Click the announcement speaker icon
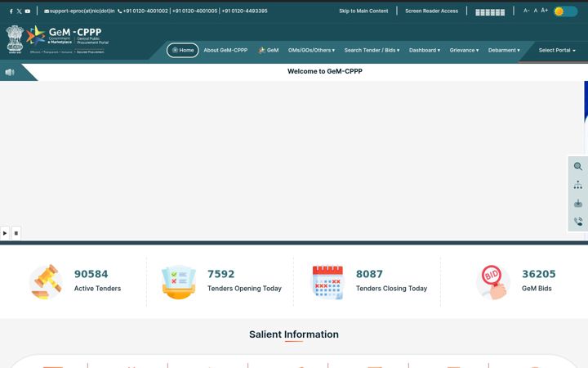The width and height of the screenshot is (588, 368). (x=10, y=72)
